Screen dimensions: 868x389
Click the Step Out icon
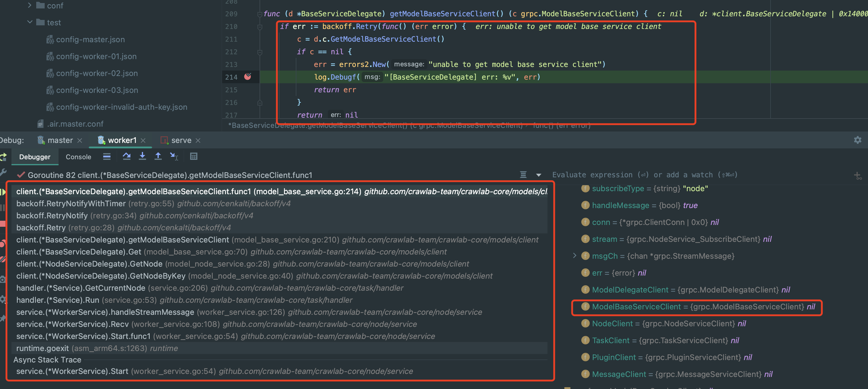pos(158,156)
